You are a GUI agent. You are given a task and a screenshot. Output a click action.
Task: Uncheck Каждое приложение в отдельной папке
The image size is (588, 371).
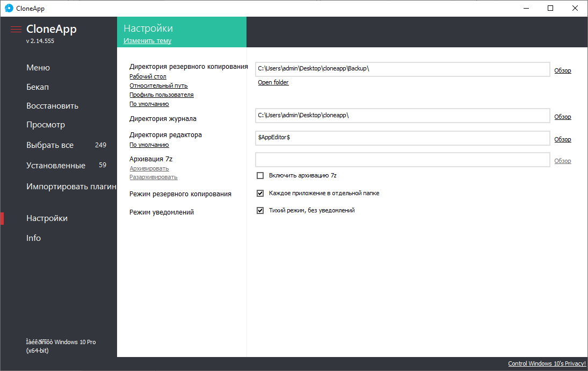tap(260, 193)
